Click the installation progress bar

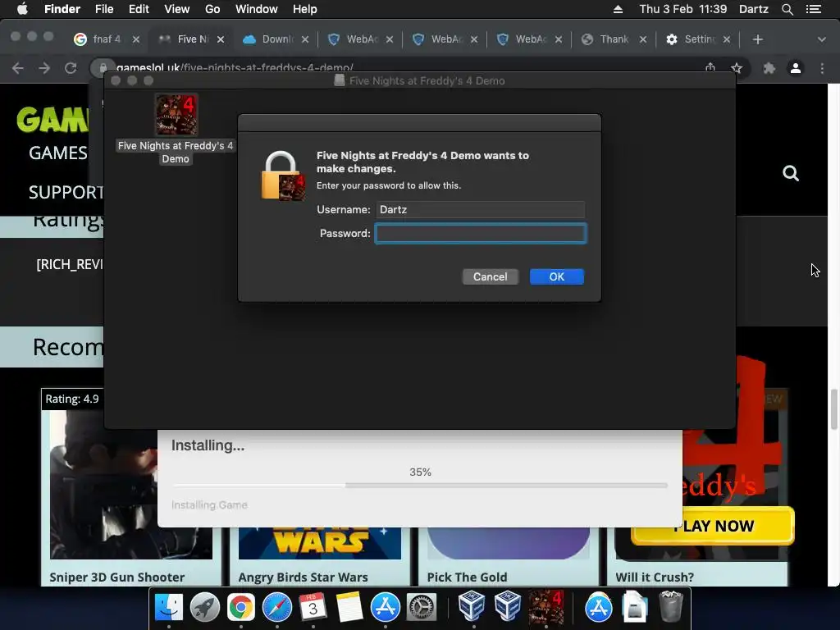(420, 486)
